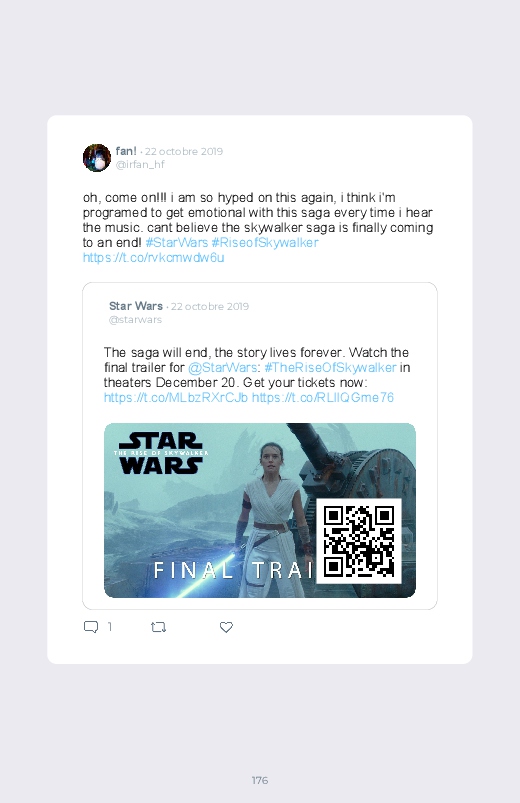Click the Star Wars logo in the thumbnail
The height and width of the screenshot is (803, 520).
161,453
